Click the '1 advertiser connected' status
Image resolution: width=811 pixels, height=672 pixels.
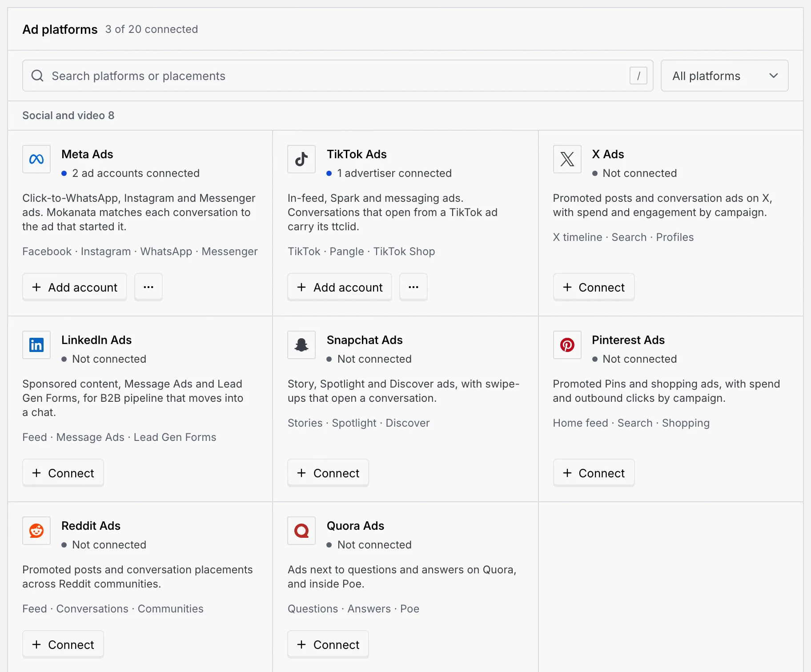point(389,173)
